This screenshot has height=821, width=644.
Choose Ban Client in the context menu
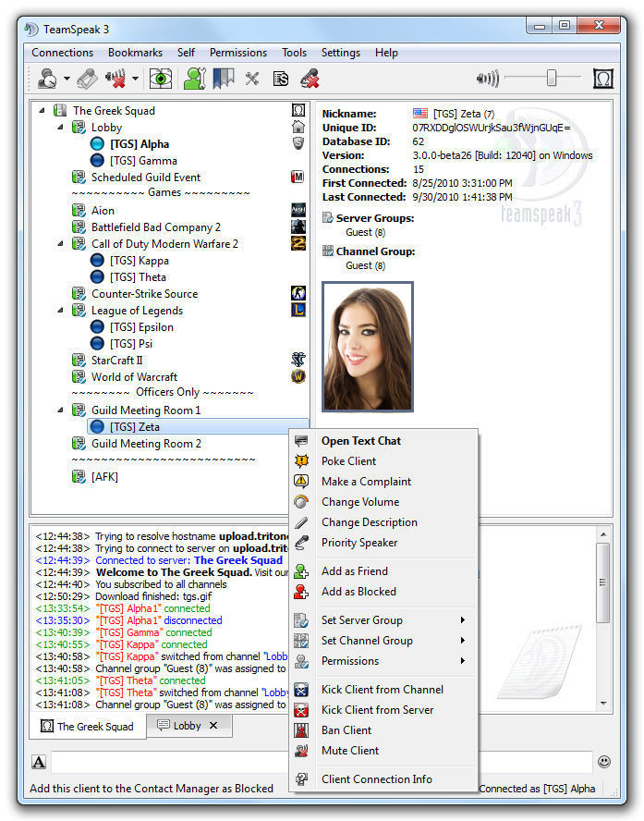tap(346, 730)
